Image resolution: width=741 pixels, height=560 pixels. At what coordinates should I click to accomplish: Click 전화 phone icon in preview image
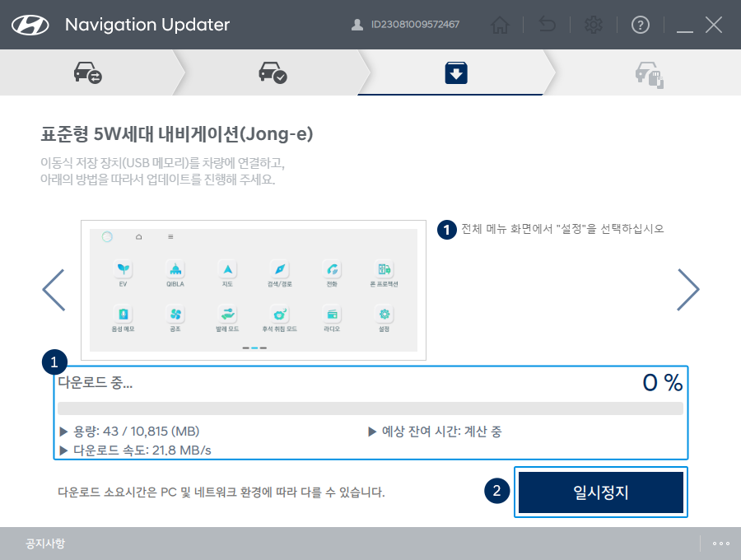coord(333,269)
